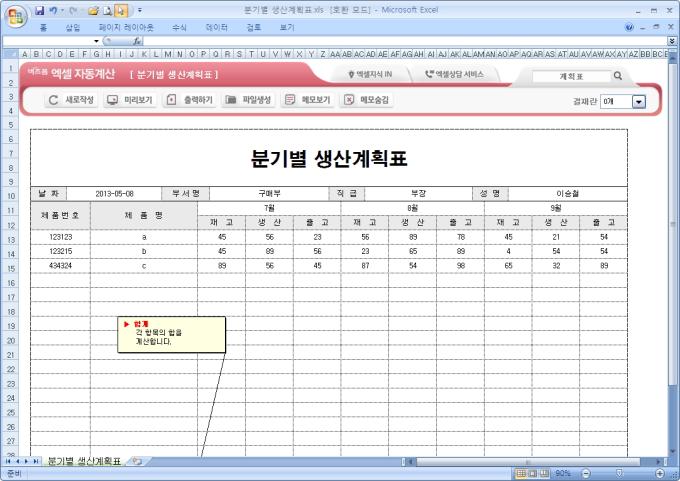This screenshot has width=680, height=481.
Task: Expand the Customize Quick Access Toolbar arrow
Action: tap(140, 10)
